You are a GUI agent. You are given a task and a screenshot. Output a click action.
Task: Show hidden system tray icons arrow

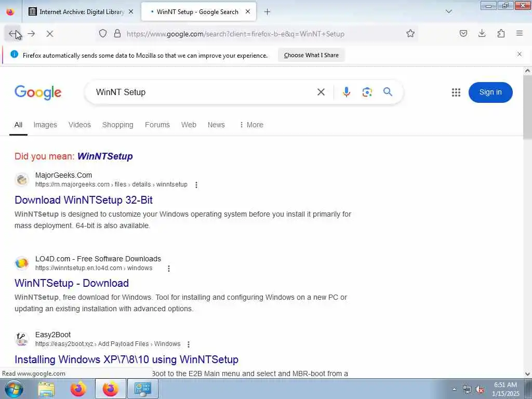(x=454, y=389)
